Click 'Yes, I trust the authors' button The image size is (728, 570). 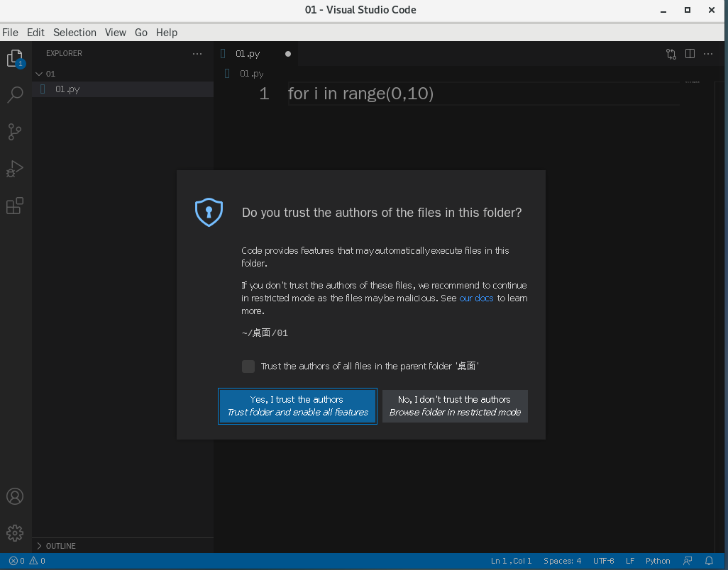click(x=297, y=406)
